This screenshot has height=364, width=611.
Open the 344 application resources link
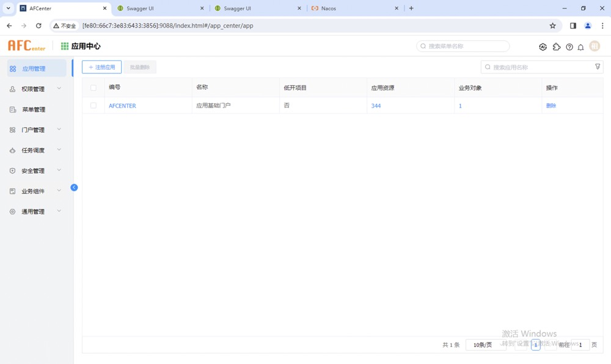[x=376, y=106]
